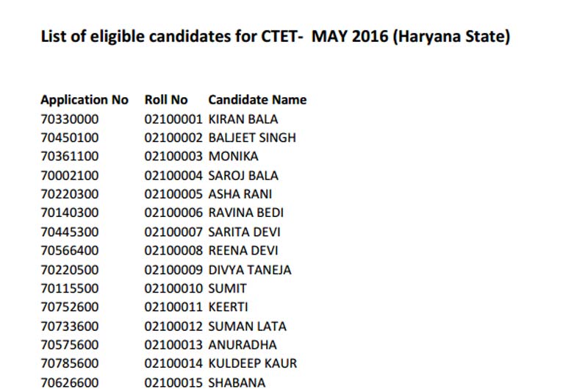Click application number 70626600
588x392 pixels.
pos(70,382)
